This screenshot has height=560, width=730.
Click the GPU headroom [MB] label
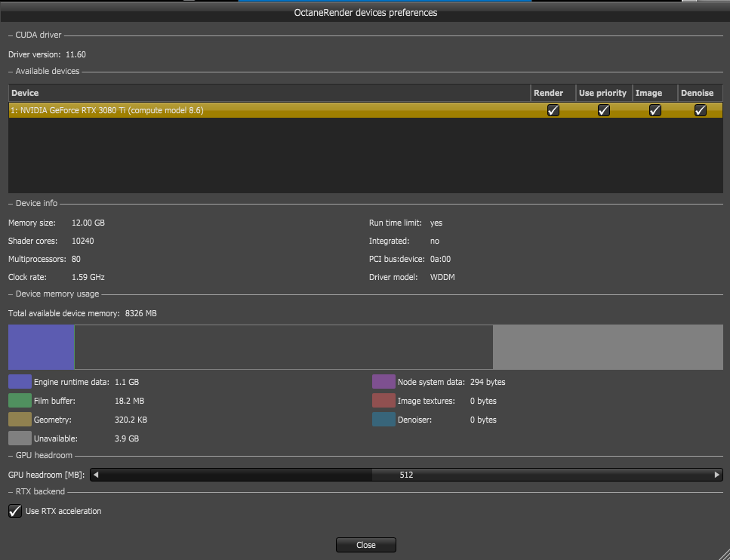[46, 475]
